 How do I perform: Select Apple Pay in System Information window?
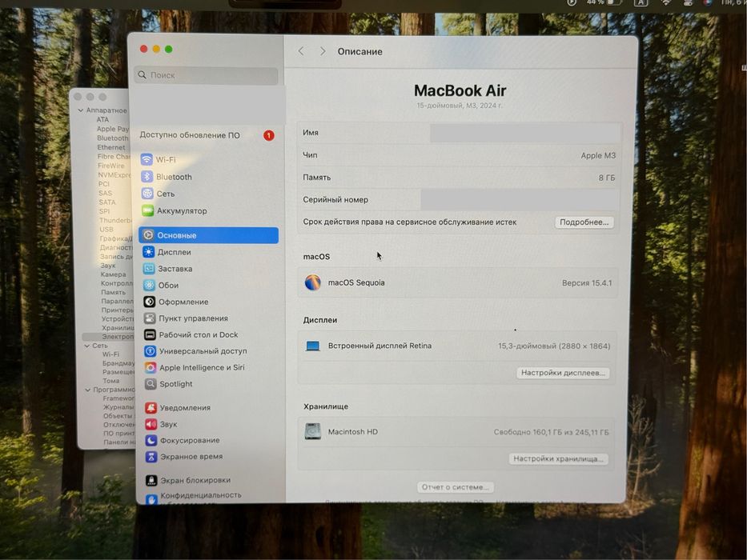point(112,129)
